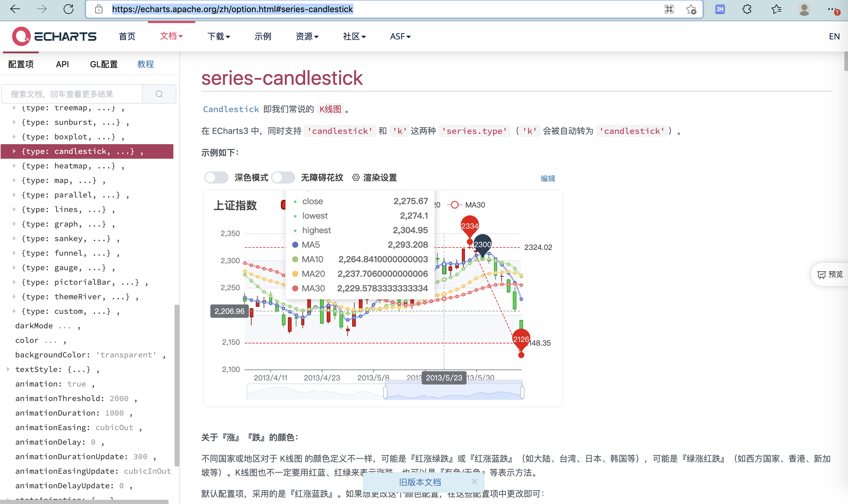Select the darkMode option item
The image size is (848, 504).
tap(48, 326)
